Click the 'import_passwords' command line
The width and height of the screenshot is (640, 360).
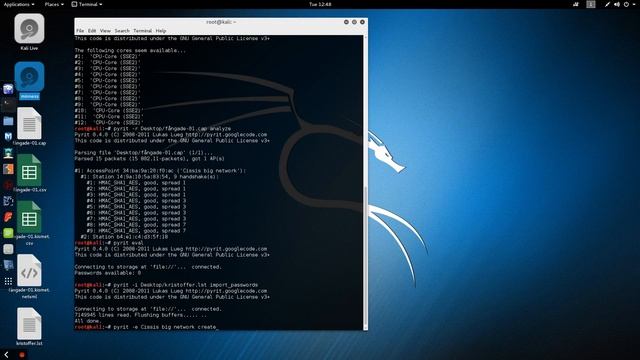(x=166, y=285)
